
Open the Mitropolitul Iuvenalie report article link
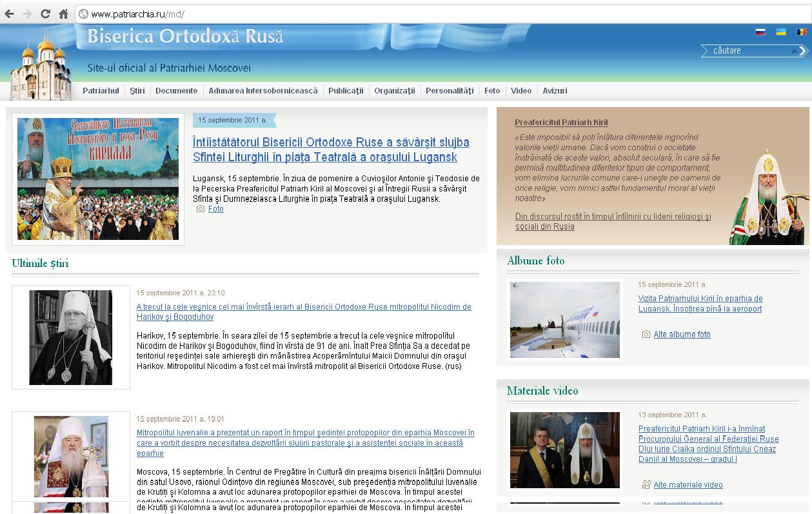pos(306,443)
